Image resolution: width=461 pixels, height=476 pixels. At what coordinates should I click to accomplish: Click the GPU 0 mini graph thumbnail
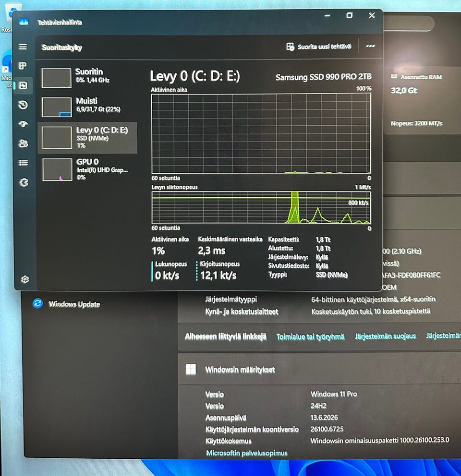coord(57,170)
